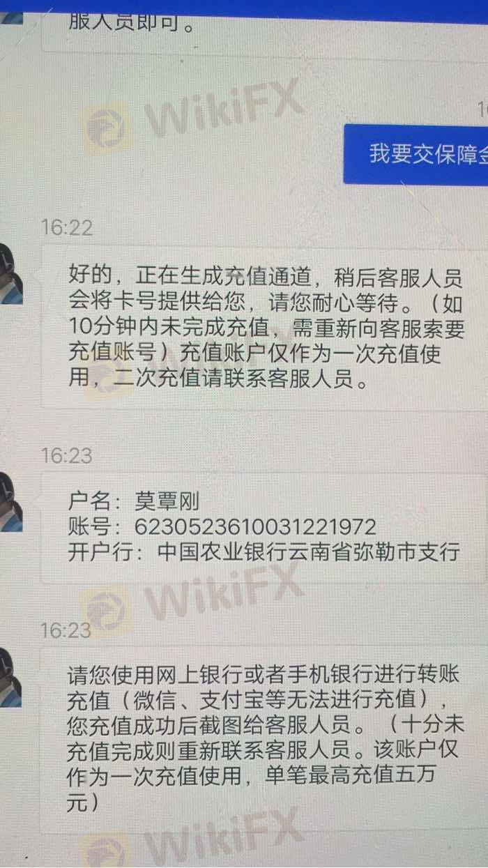Click the first 16:23 timestamp above account info
Image resolution: width=488 pixels, height=868 pixels.
point(66,456)
